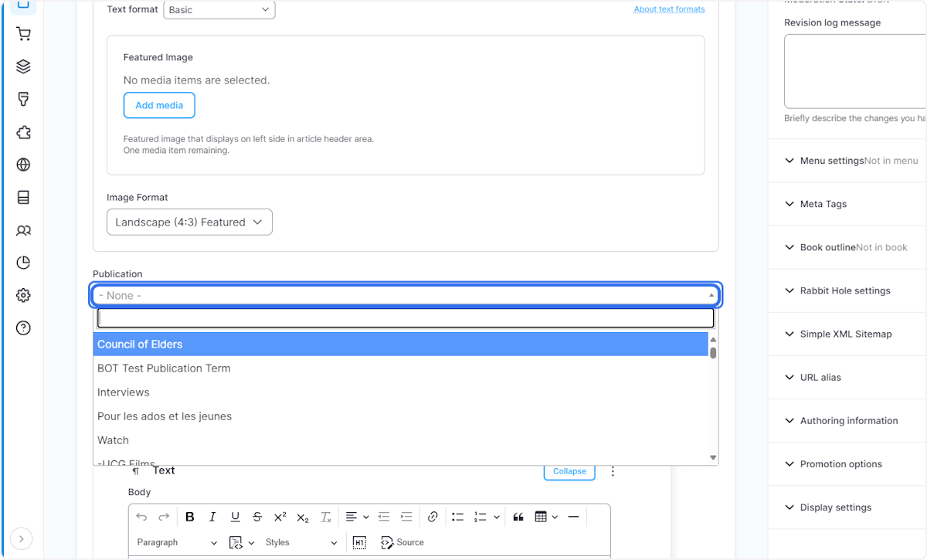Click the dropdown list scrollbar down arrow
The height and width of the screenshot is (560, 927).
(713, 458)
